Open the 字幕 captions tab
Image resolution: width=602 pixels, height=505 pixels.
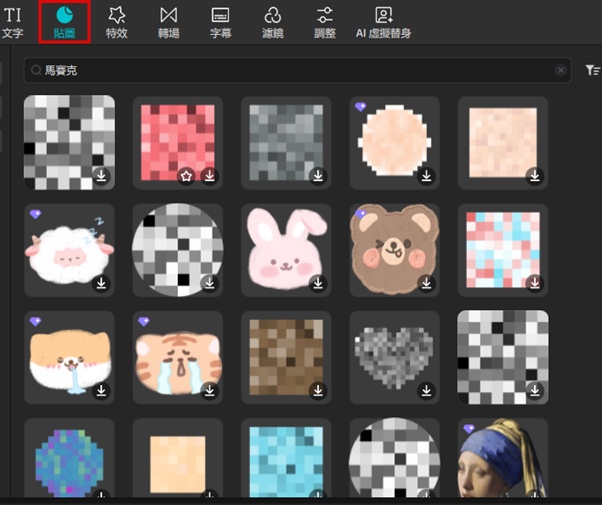[x=220, y=21]
